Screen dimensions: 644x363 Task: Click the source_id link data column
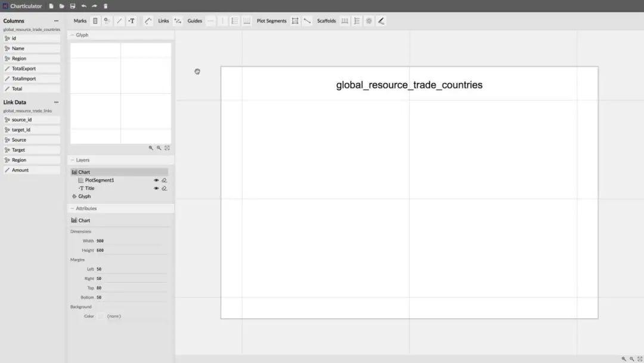(32, 119)
